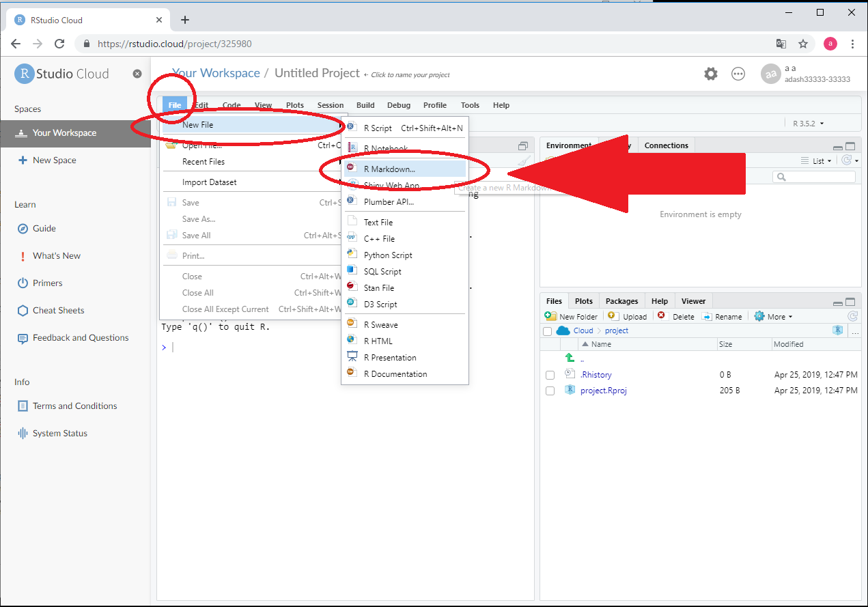The height and width of the screenshot is (607, 868).
Task: Click the Delete icon in Files pane
Action: 661,316
